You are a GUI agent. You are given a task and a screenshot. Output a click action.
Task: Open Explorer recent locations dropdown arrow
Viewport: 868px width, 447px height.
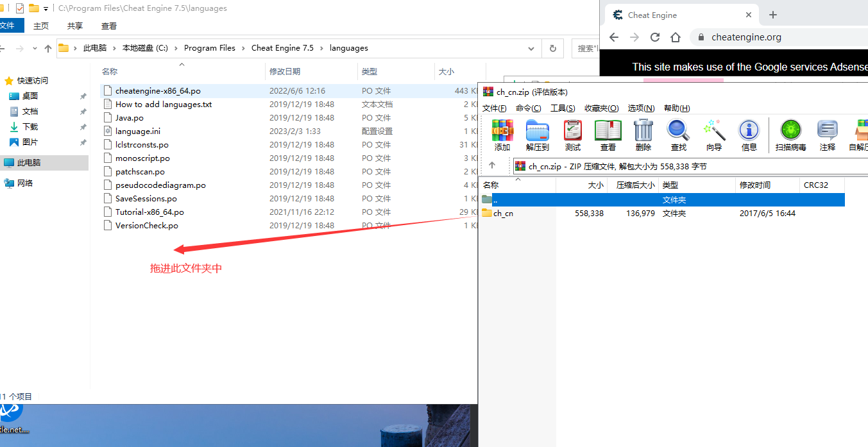(x=34, y=48)
